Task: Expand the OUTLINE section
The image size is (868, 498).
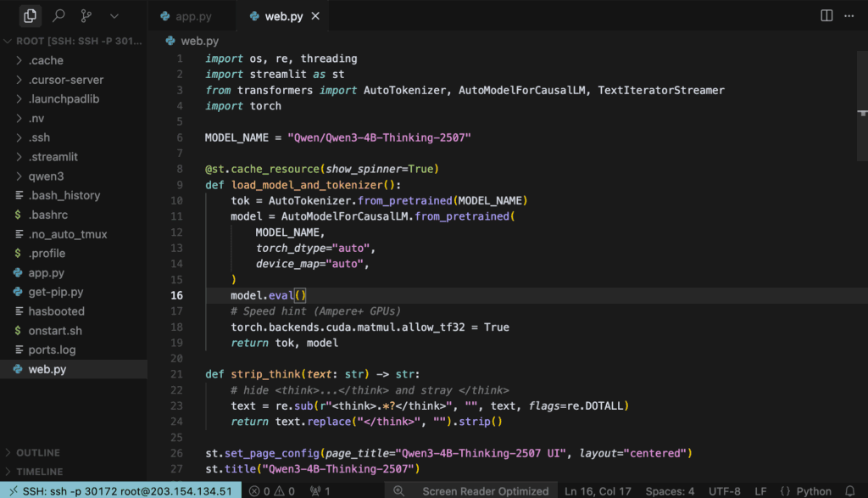Action: (x=74, y=452)
